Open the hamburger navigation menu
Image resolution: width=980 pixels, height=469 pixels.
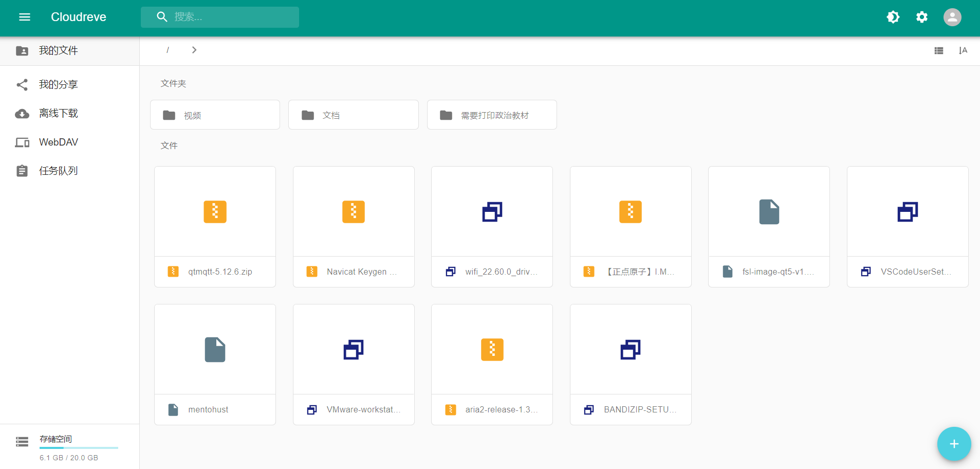pos(25,17)
